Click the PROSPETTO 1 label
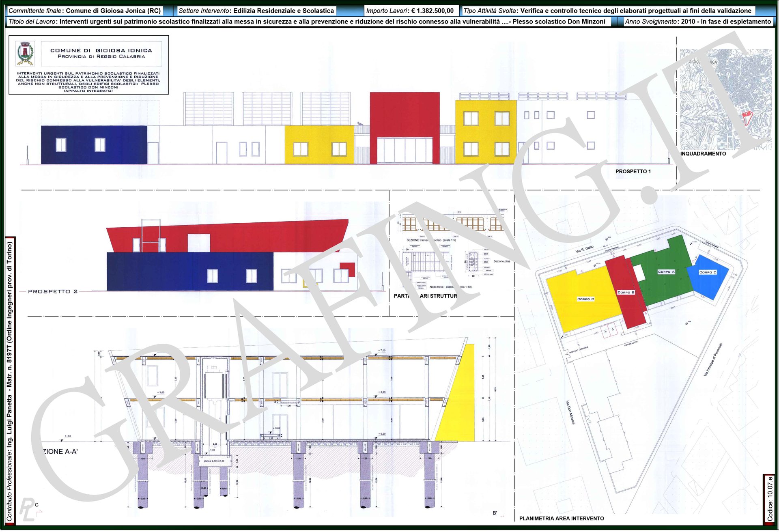 633,172
